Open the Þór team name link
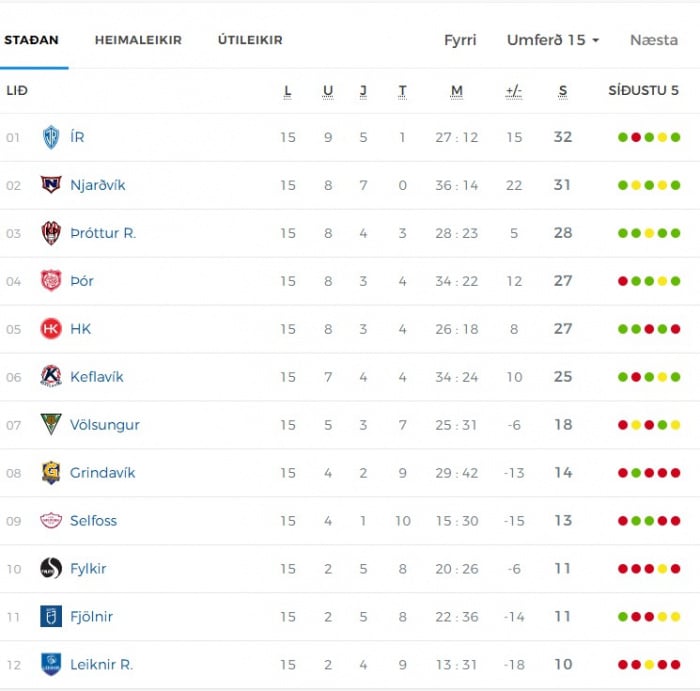The height and width of the screenshot is (691, 700). point(82,281)
